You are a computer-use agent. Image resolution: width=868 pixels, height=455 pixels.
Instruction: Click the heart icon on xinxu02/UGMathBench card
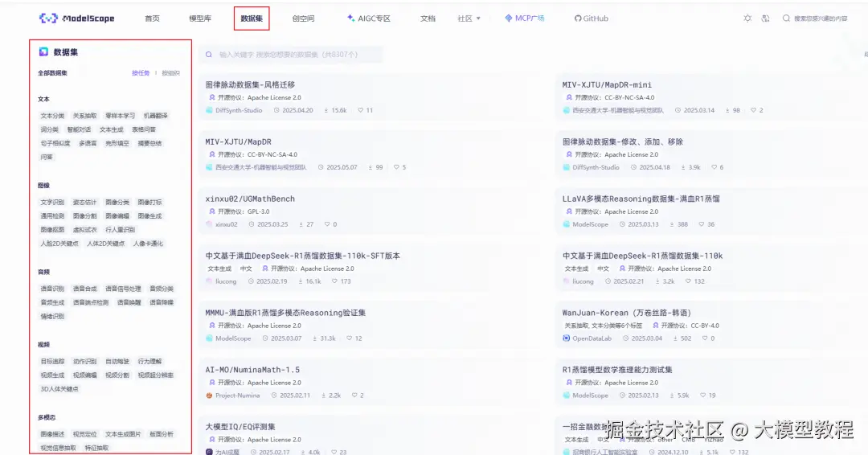coord(327,224)
